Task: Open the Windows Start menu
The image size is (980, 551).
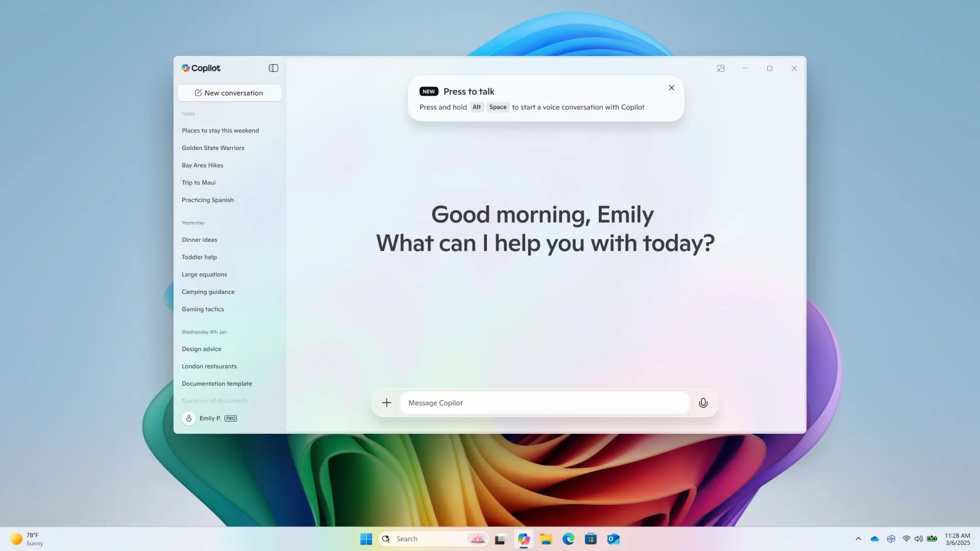Action: click(366, 539)
